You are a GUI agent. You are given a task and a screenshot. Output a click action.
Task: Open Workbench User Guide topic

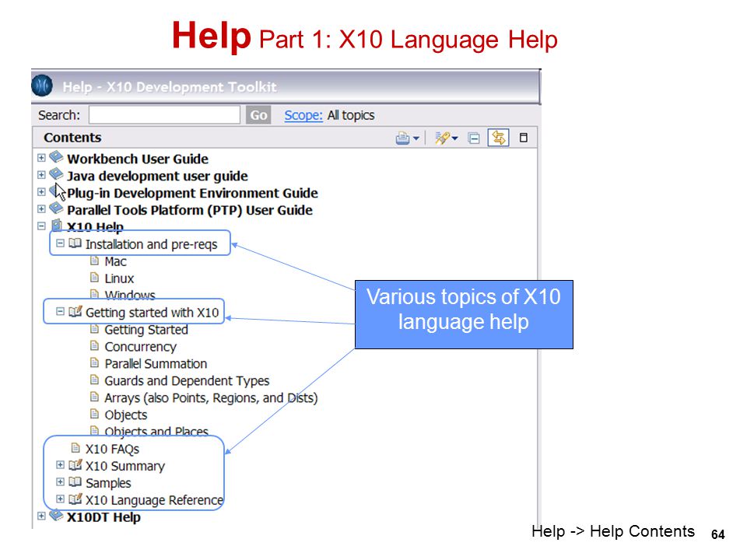tap(138, 159)
